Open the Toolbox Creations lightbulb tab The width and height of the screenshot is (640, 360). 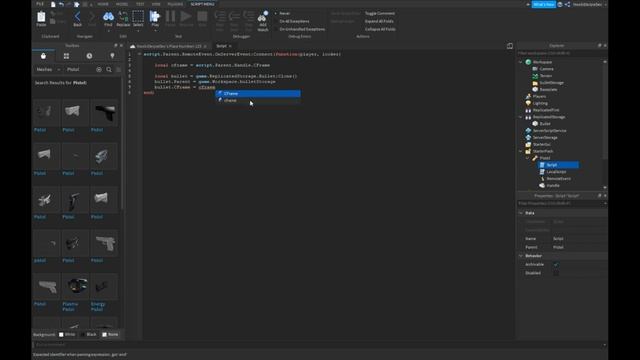click(112, 56)
